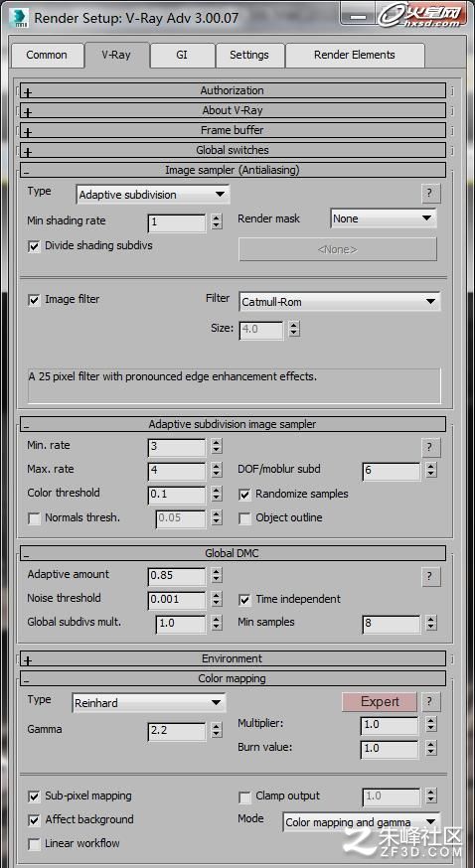Open the image sampler Type dropdown
This screenshot has height=868, width=475.
tap(152, 195)
